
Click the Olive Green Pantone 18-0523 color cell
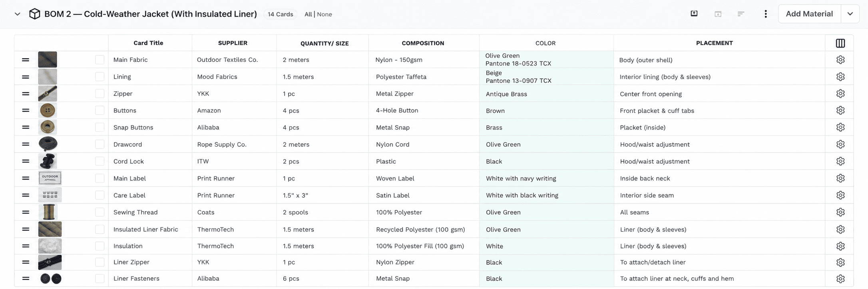click(x=546, y=59)
